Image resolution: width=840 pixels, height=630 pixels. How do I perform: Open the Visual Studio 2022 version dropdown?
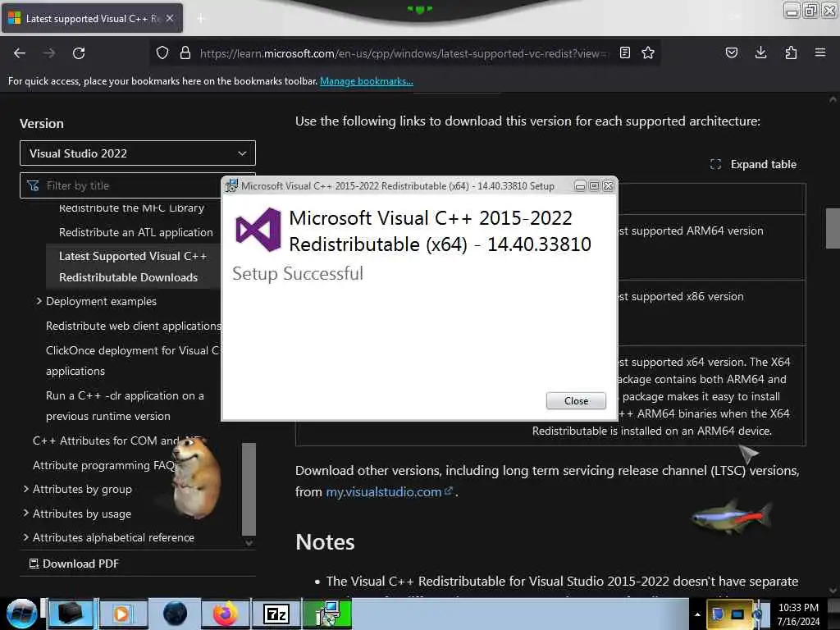(138, 153)
